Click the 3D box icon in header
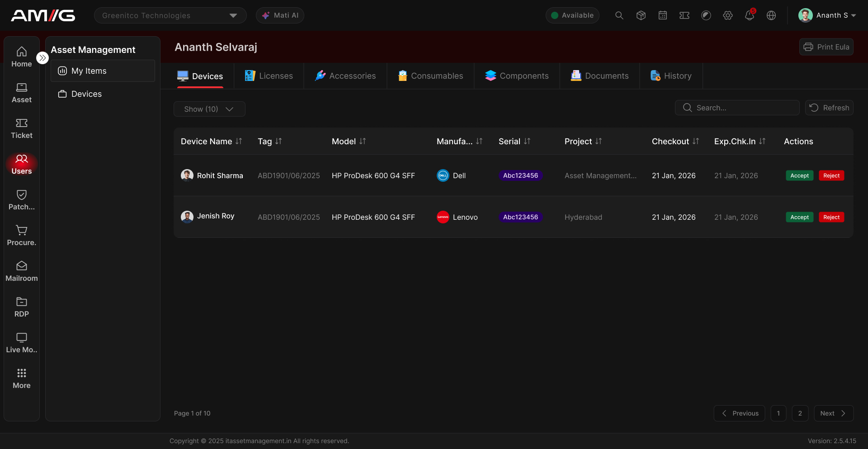The height and width of the screenshot is (449, 868). tap(641, 15)
